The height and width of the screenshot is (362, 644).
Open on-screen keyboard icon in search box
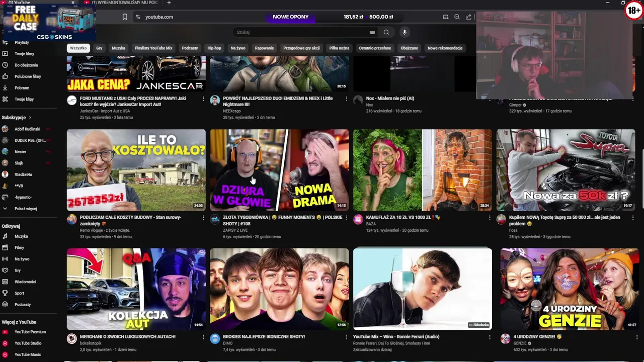click(x=372, y=32)
